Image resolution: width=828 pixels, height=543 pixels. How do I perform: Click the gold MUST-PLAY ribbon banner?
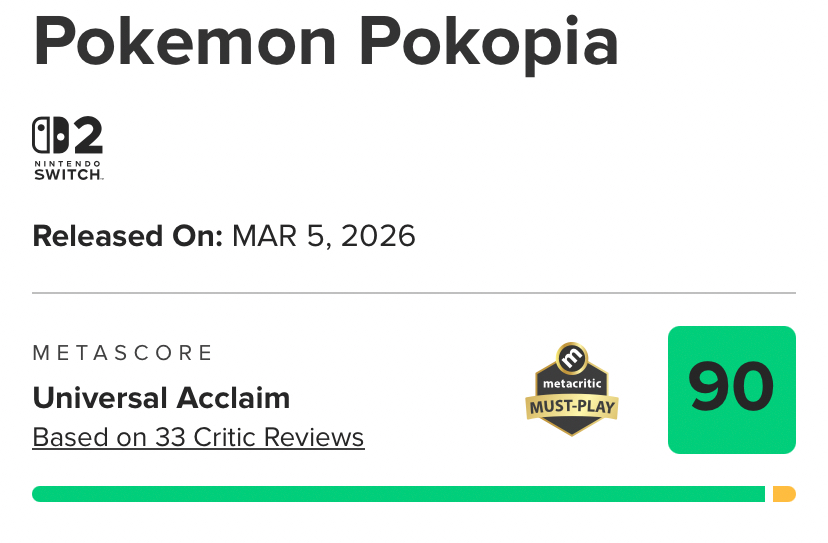[x=571, y=407]
